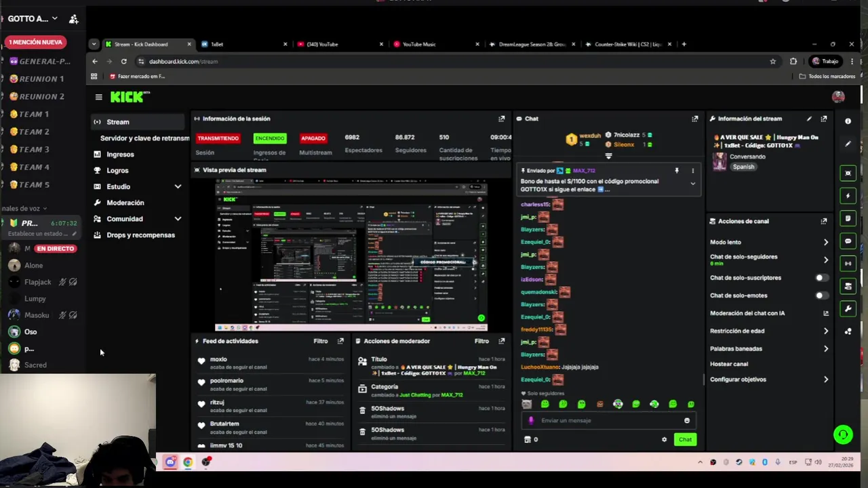Toggle the wrench stream info widget icon
Screen dimensions: 868x488
click(x=848, y=309)
